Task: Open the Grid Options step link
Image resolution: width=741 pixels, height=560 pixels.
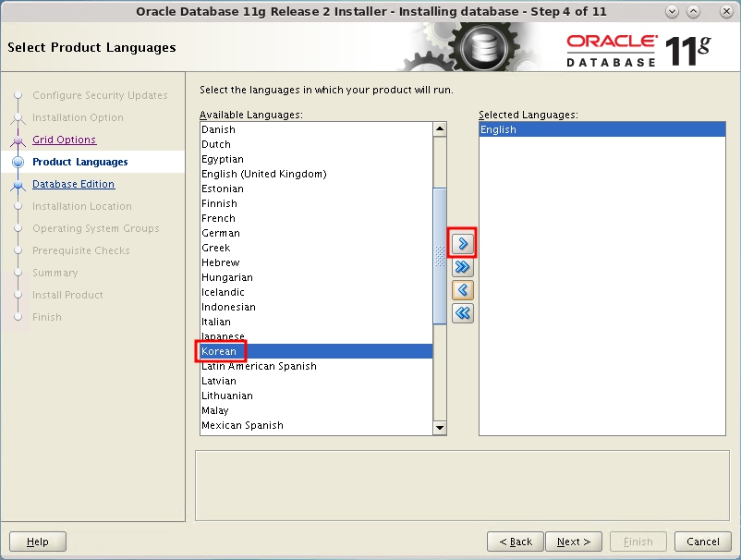Action: (65, 140)
